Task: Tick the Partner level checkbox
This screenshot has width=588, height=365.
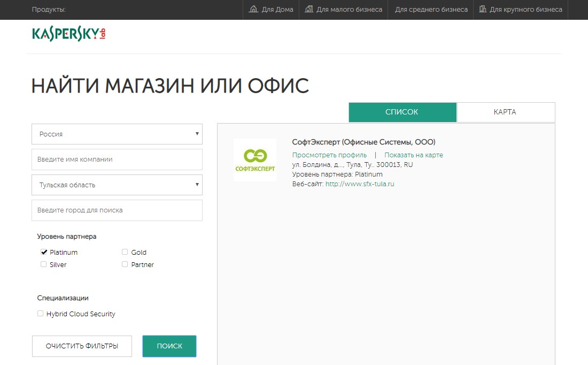Action: (125, 264)
